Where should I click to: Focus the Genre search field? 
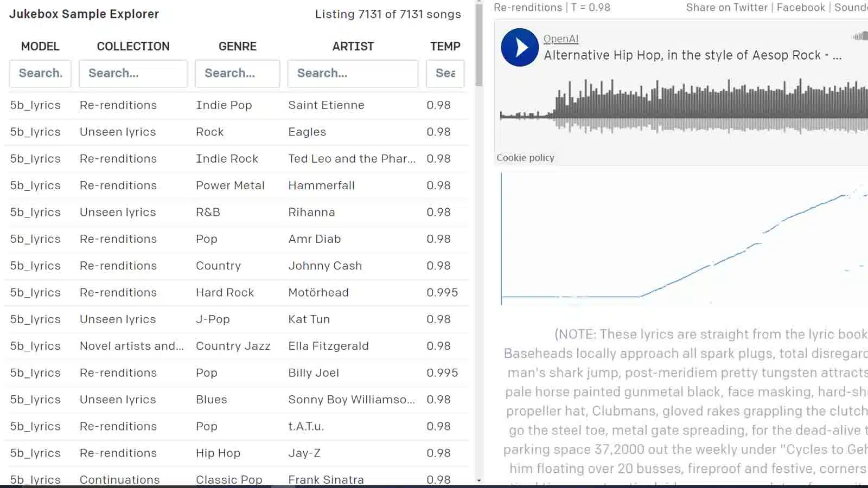pos(237,73)
